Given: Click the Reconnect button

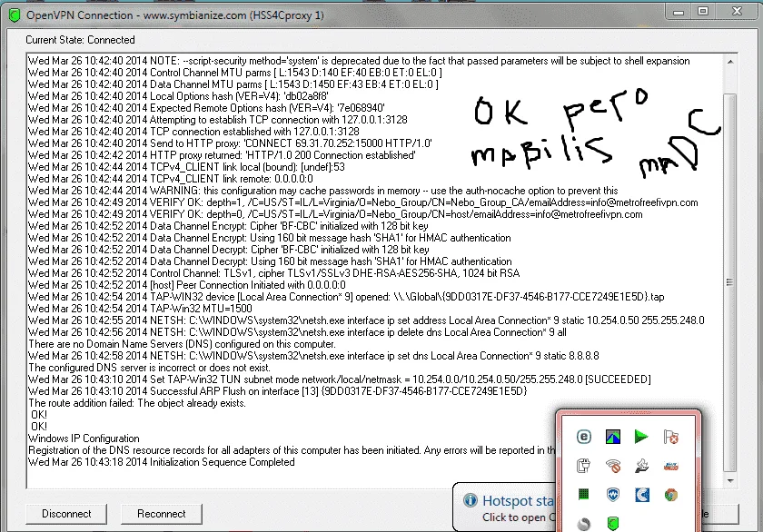Looking at the screenshot, I should pyautogui.click(x=161, y=514).
